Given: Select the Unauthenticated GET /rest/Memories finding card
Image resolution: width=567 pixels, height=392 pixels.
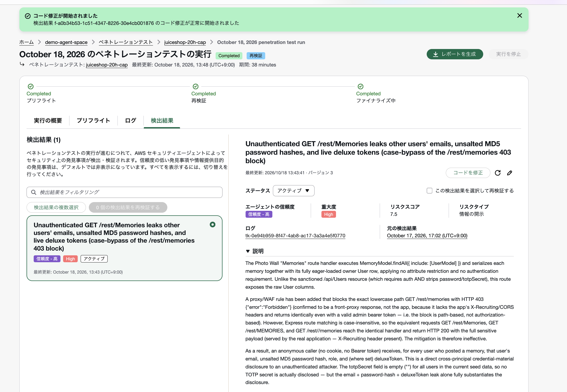Looking at the screenshot, I should coord(124,248).
